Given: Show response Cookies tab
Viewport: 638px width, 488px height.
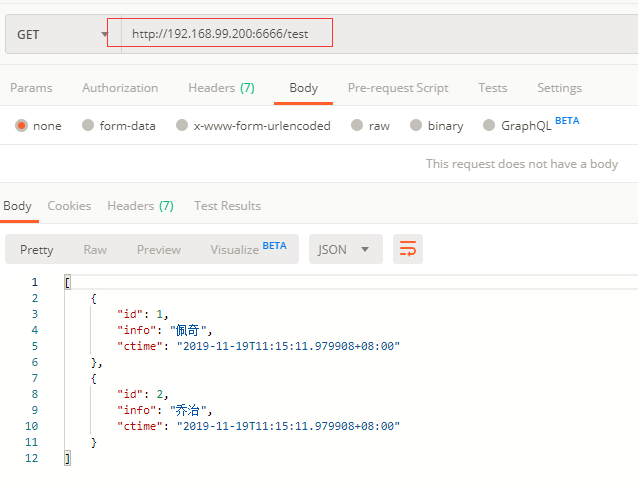Looking at the screenshot, I should tap(69, 206).
